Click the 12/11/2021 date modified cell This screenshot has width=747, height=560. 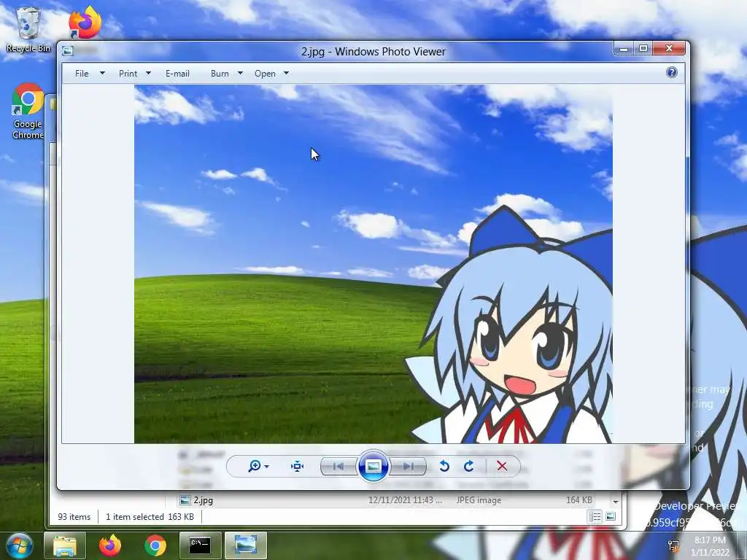[405, 500]
